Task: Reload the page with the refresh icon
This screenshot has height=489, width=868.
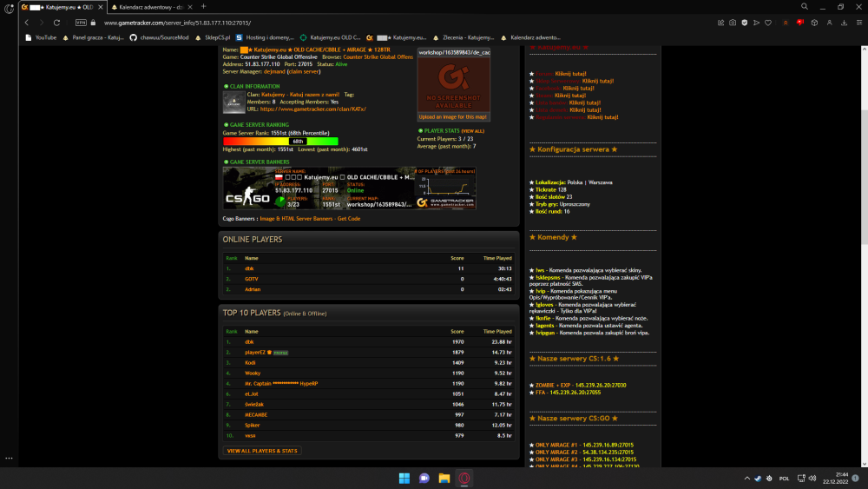Action: tap(56, 23)
